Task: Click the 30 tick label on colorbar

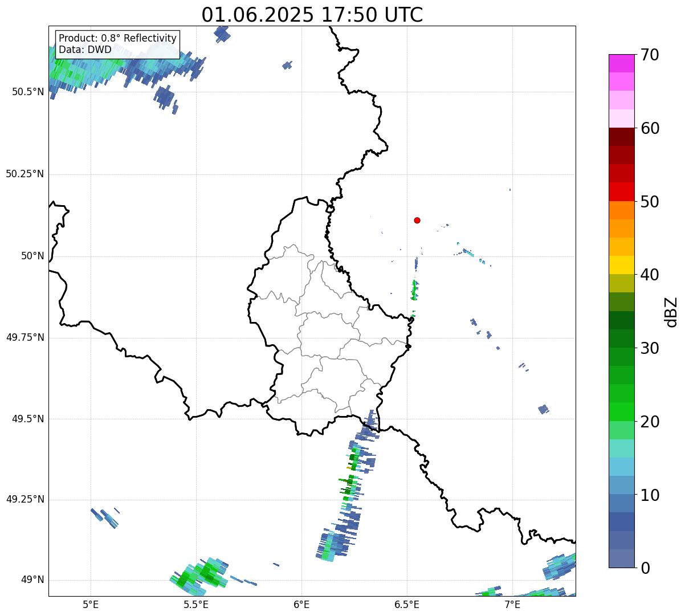Action: [x=650, y=348]
